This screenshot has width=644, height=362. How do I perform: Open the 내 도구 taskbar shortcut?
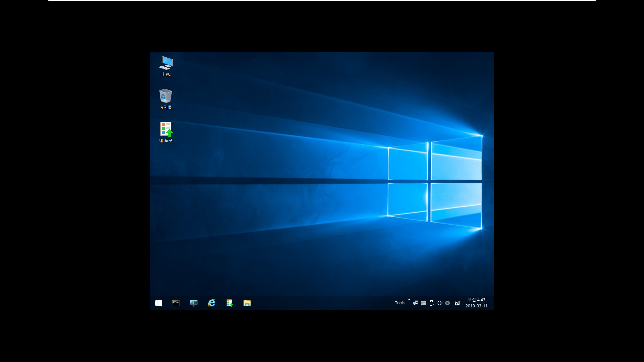coord(229,303)
